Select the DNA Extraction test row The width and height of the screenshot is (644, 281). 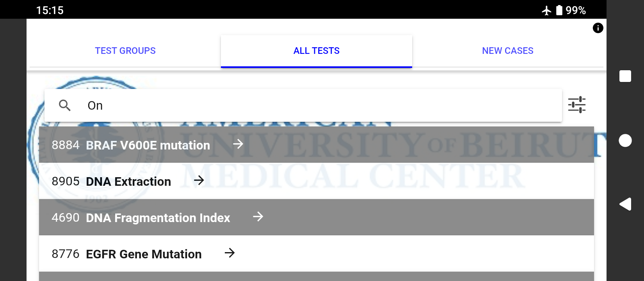(x=128, y=181)
